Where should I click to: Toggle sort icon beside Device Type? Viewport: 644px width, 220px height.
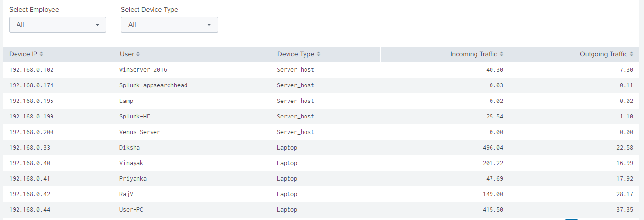coord(318,54)
